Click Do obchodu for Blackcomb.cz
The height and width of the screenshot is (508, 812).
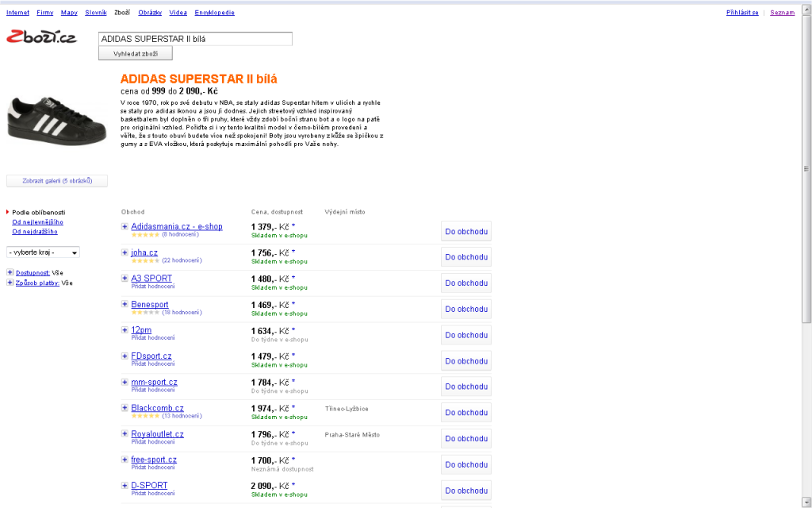pos(466,413)
